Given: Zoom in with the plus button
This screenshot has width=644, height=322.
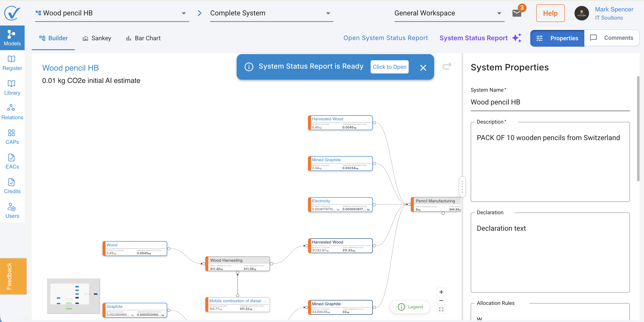Looking at the screenshot, I should click(x=441, y=292).
